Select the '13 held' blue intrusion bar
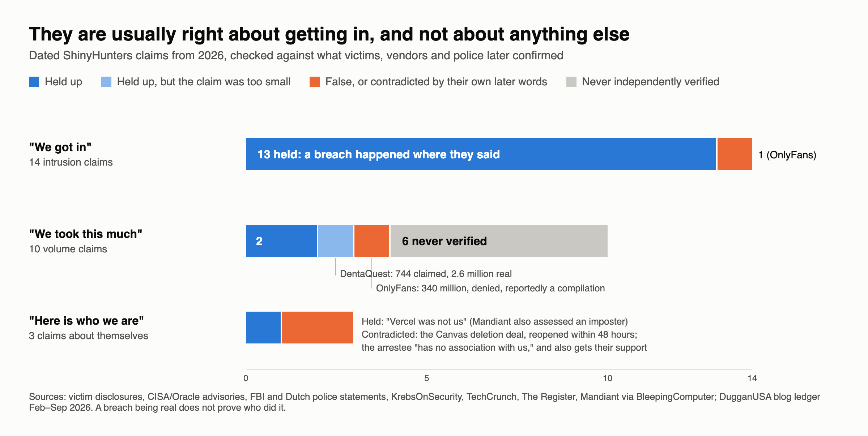 (x=481, y=154)
